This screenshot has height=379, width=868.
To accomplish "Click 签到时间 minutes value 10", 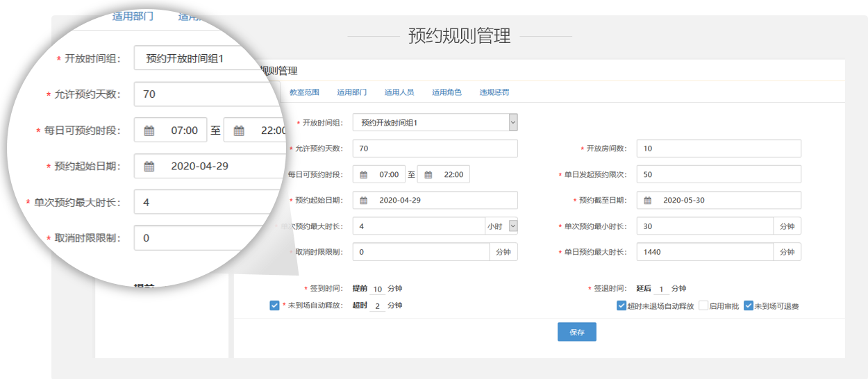I will (x=378, y=289).
